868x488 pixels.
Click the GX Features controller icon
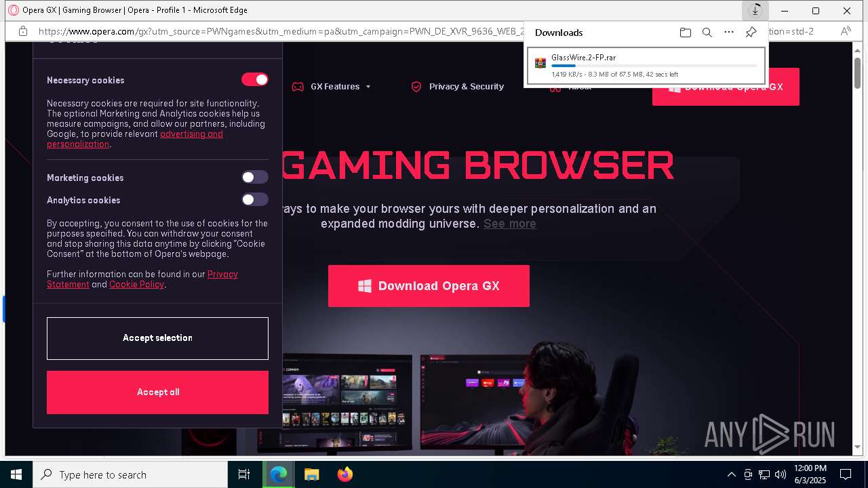pos(298,87)
